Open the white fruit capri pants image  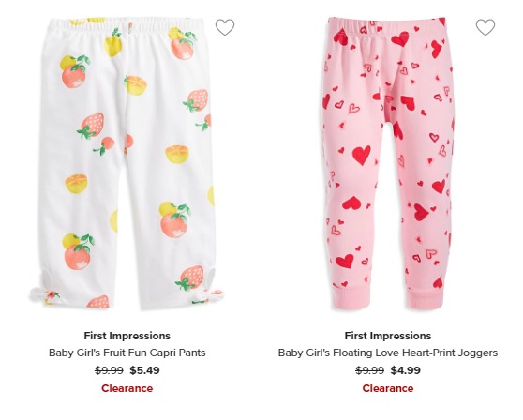127,163
